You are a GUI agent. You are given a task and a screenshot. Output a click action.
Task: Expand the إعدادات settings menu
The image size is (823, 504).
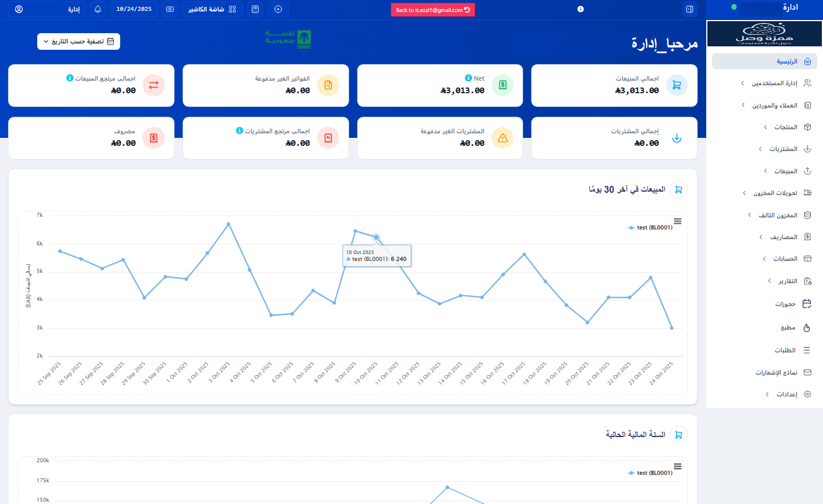786,394
